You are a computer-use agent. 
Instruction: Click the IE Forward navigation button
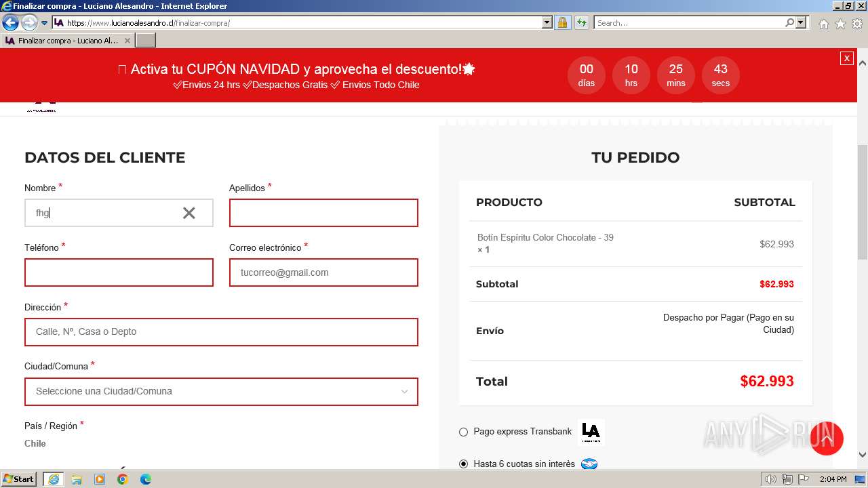click(29, 22)
